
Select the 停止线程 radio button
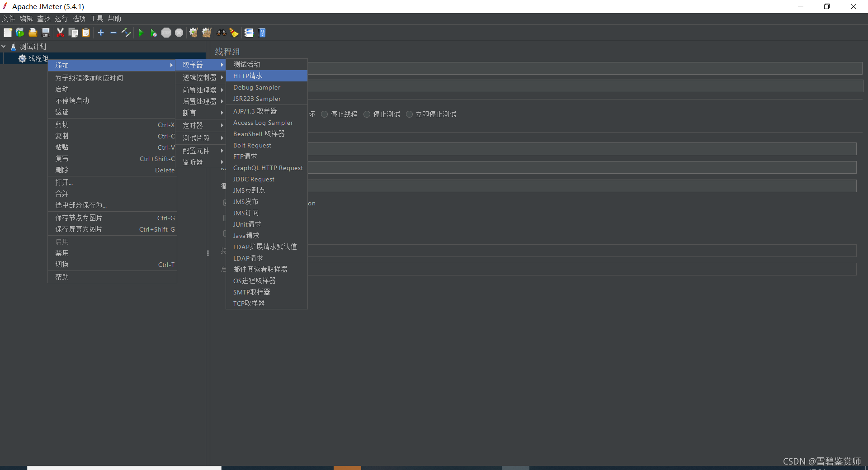324,114
